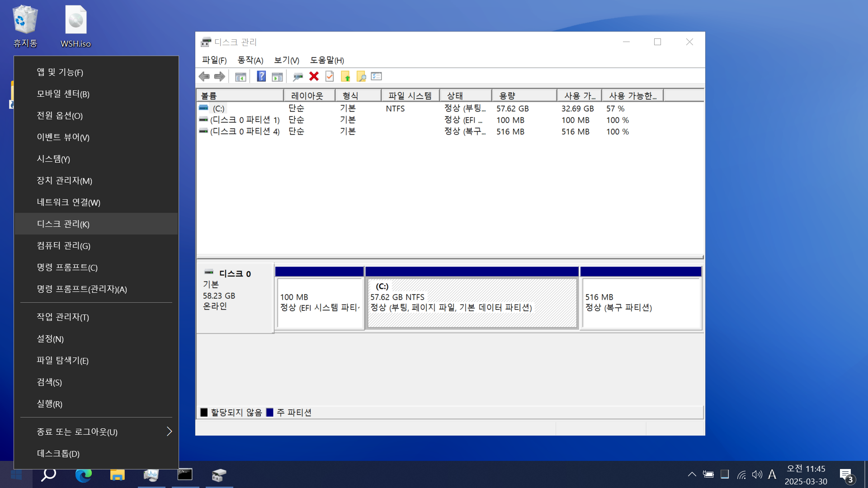Expand the 종료 또는 로그아웃 submenu arrow
Image resolution: width=868 pixels, height=488 pixels.
point(169,432)
